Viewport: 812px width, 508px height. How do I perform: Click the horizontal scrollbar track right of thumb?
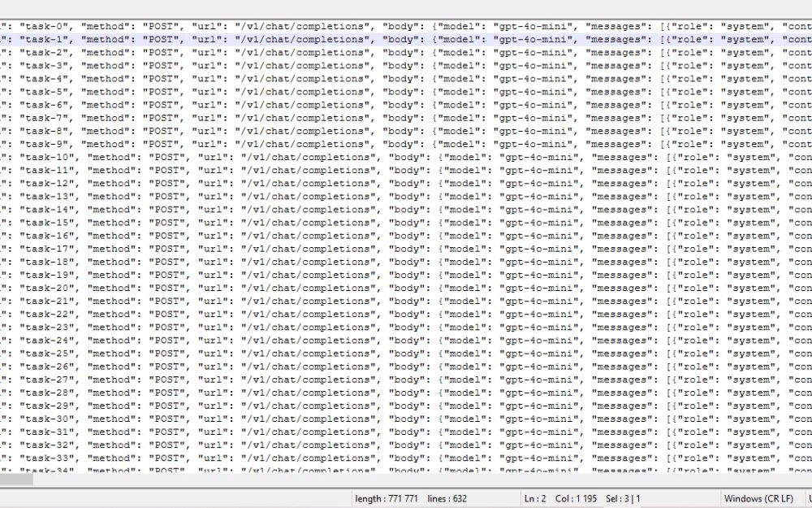(406, 480)
